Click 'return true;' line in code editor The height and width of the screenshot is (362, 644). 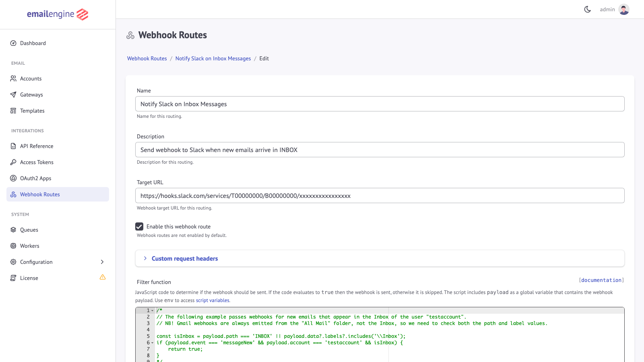coord(185,349)
